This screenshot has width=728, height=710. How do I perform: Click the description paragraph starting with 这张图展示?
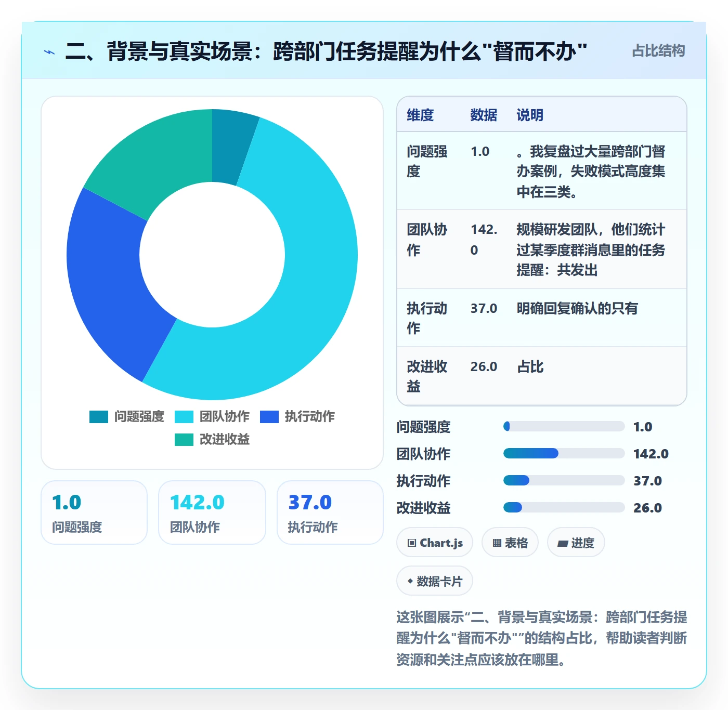click(x=541, y=639)
